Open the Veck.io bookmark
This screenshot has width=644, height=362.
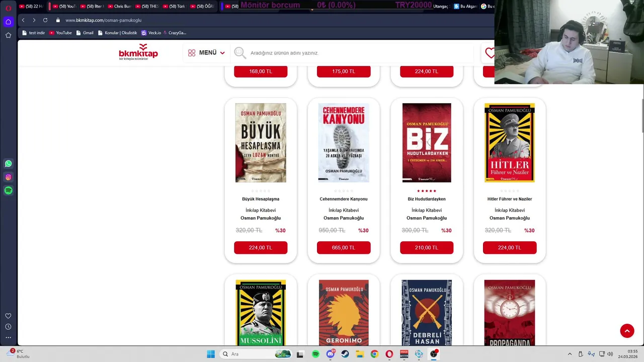(x=151, y=33)
